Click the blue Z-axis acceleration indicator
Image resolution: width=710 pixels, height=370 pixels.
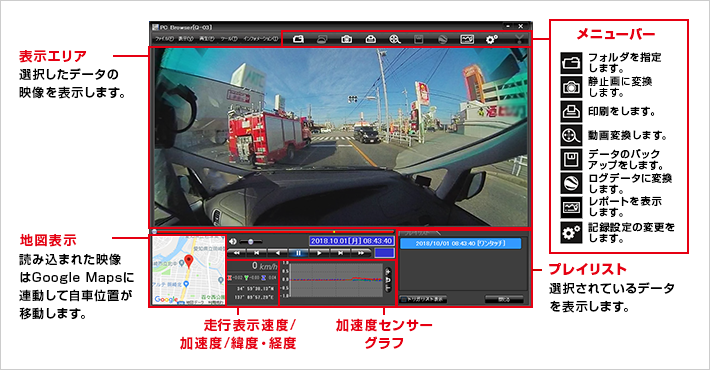click(x=264, y=278)
